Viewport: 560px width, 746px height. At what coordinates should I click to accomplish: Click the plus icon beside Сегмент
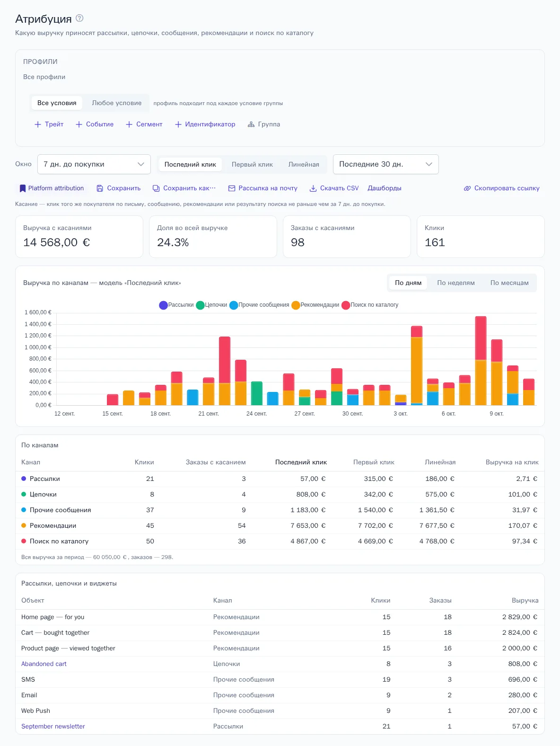pyautogui.click(x=129, y=124)
